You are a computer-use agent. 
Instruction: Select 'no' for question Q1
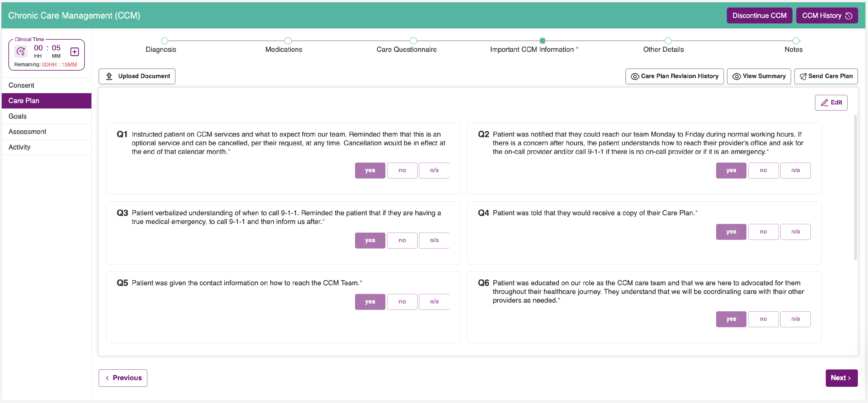[x=402, y=170]
